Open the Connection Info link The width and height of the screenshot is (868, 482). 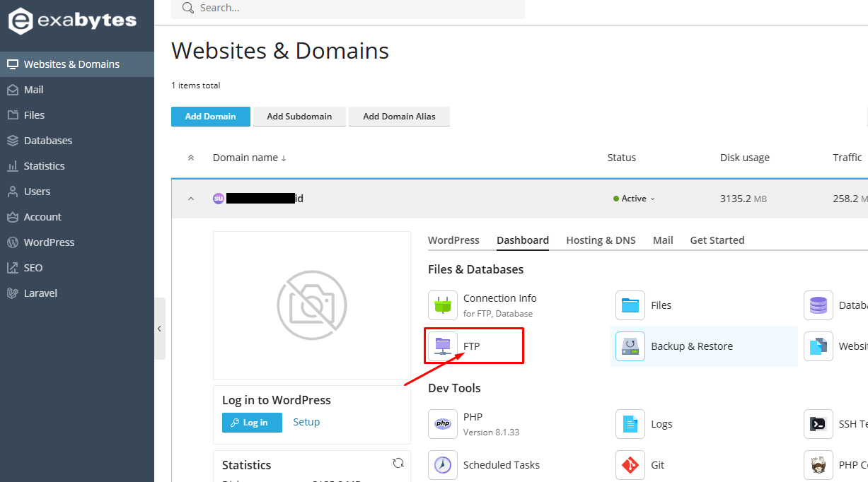(x=499, y=298)
